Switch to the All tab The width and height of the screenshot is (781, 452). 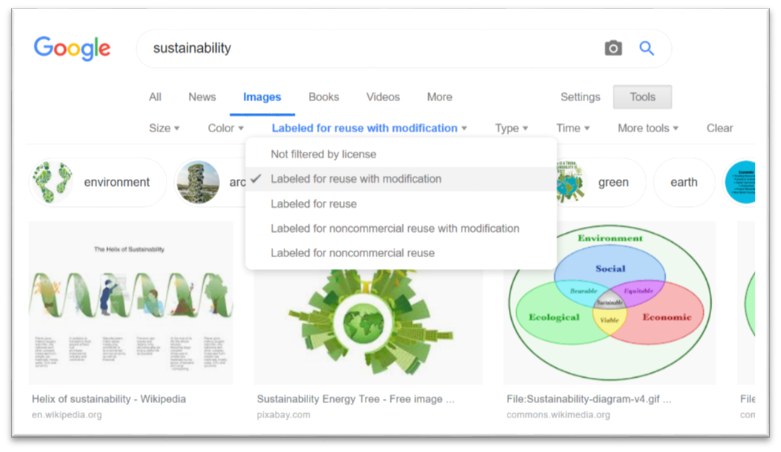[x=155, y=97]
